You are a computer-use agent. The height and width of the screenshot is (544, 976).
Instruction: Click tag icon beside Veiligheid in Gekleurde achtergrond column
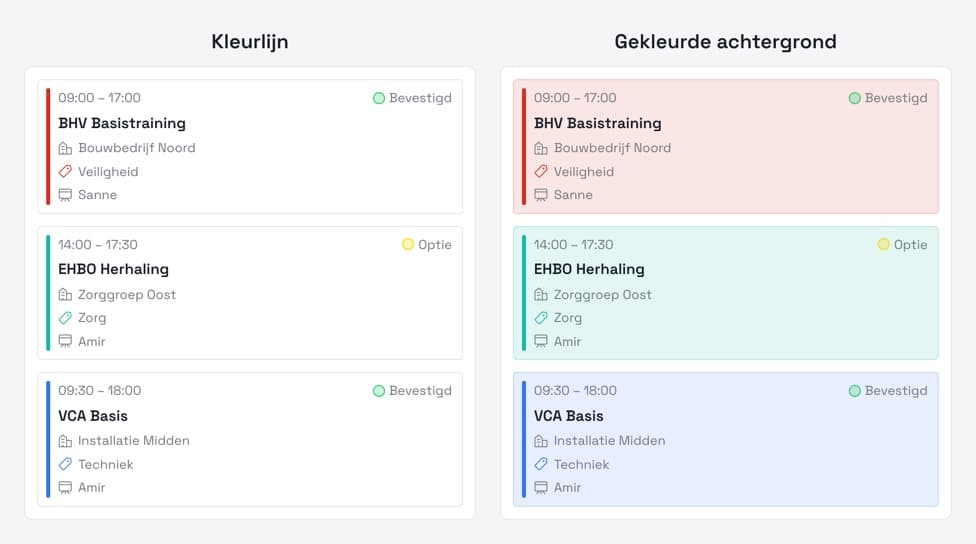click(541, 171)
